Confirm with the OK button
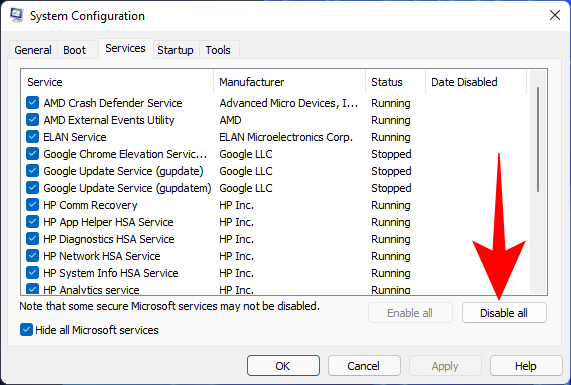This screenshot has width=571, height=385. click(283, 366)
